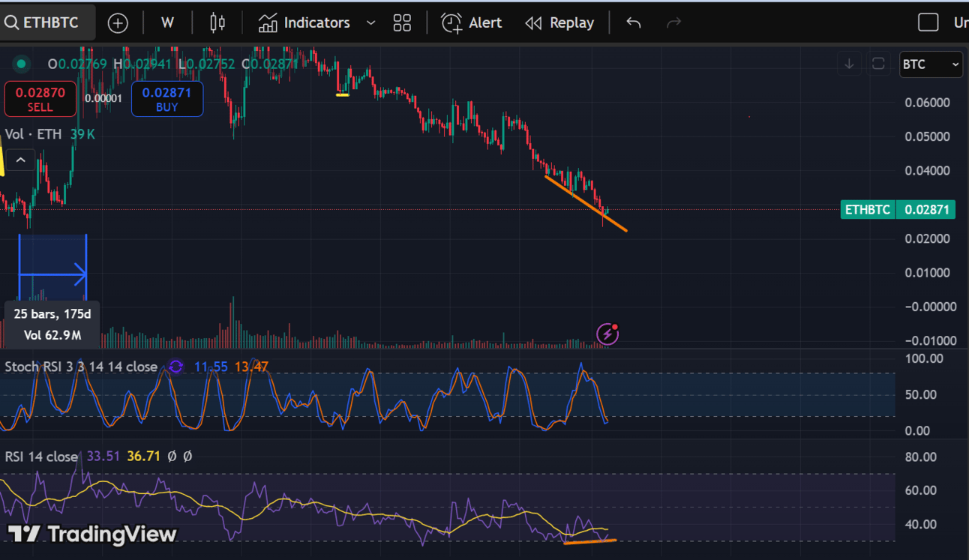
Task: Click the purple Stoch RSI refresh icon
Action: click(176, 367)
